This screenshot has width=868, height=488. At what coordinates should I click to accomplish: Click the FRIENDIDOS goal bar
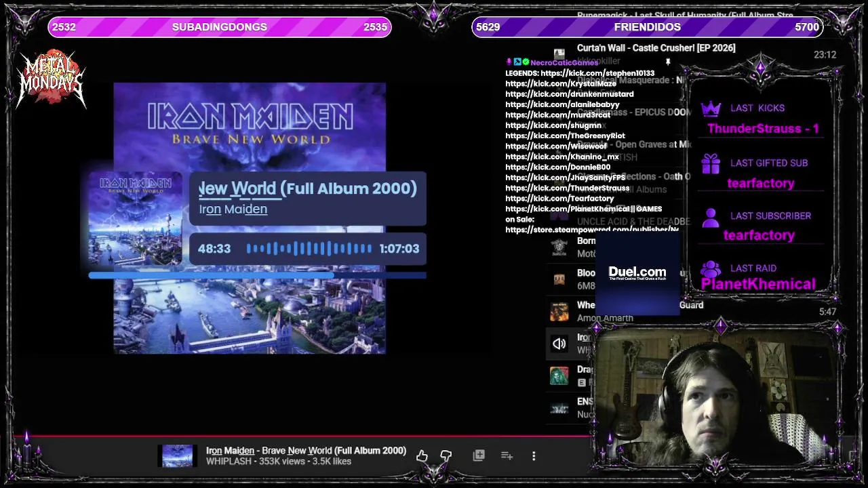click(647, 27)
